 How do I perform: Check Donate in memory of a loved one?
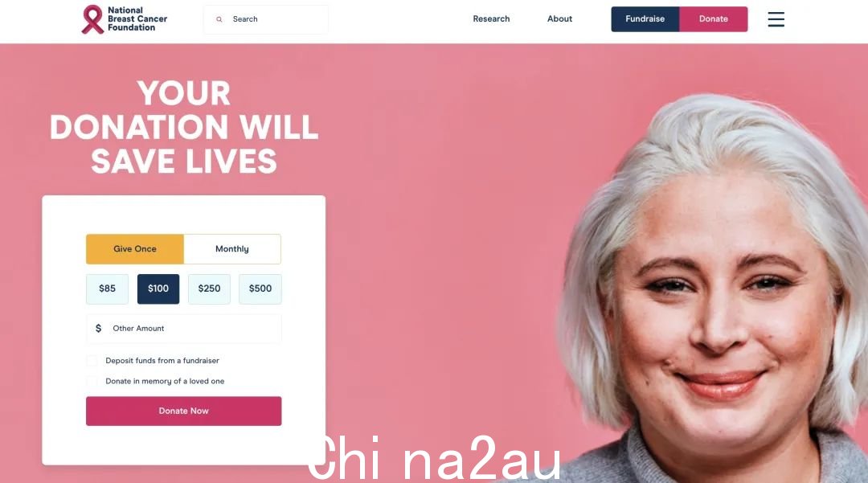[x=92, y=381]
